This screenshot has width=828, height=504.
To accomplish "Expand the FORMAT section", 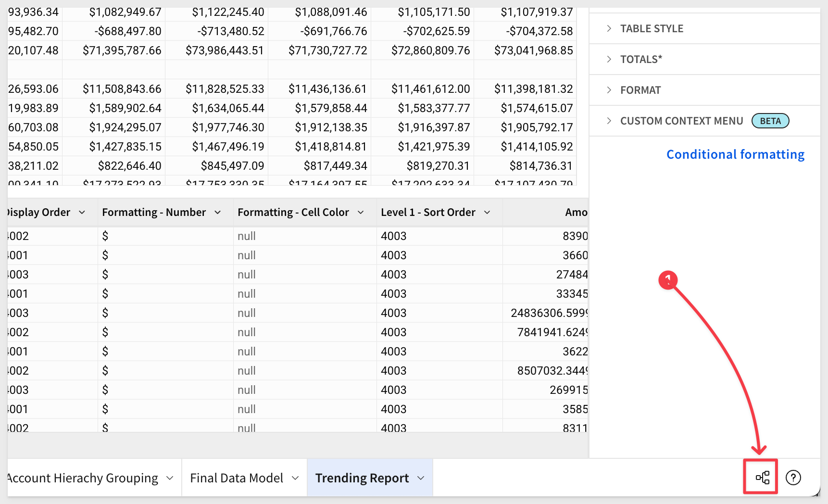I will pos(704,90).
